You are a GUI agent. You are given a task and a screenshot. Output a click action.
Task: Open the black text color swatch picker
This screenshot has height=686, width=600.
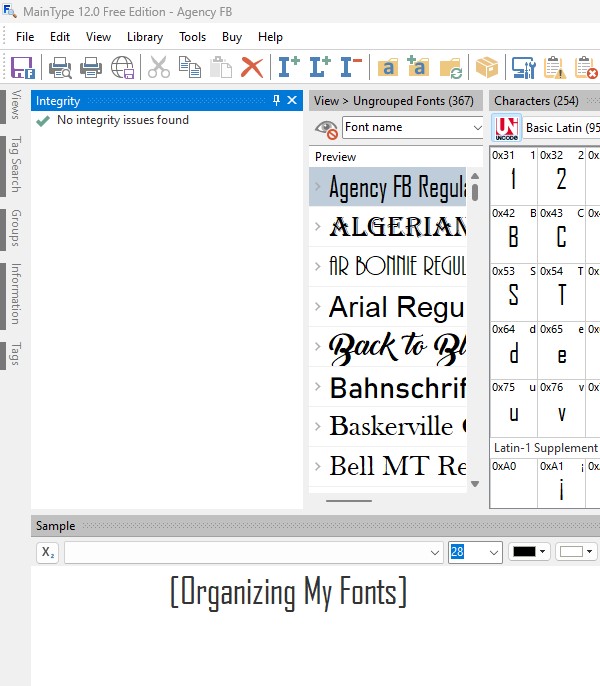tap(530, 552)
